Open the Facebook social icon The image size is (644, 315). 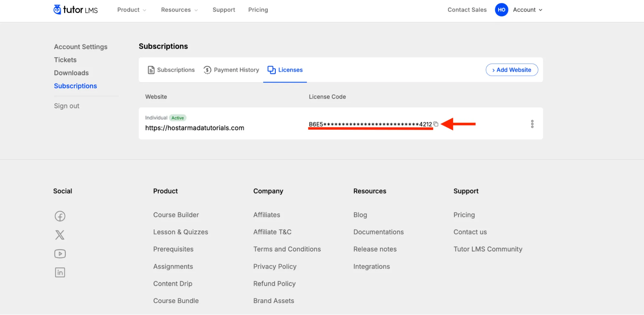point(60,216)
